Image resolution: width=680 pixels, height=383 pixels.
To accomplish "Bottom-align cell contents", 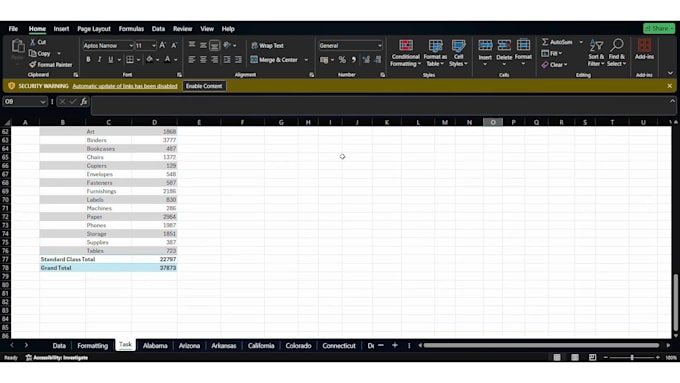I will point(215,45).
